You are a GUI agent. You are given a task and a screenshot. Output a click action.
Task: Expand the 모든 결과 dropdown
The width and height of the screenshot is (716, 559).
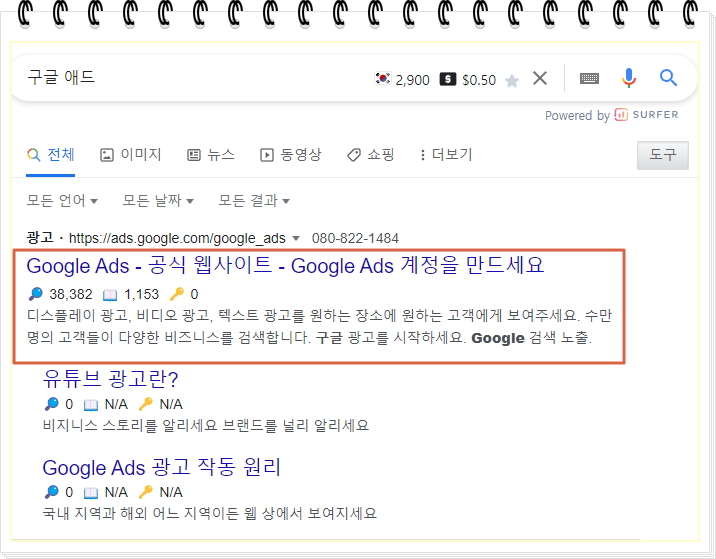point(254,200)
